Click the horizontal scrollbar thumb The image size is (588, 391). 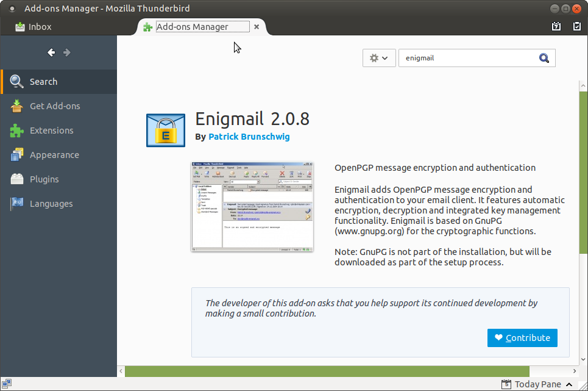(x=327, y=371)
